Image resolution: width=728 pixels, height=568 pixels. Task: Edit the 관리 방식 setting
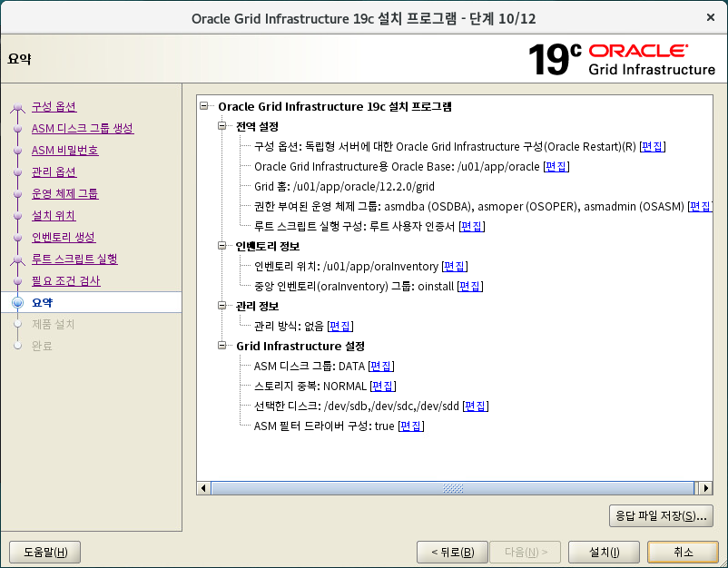pos(340,327)
